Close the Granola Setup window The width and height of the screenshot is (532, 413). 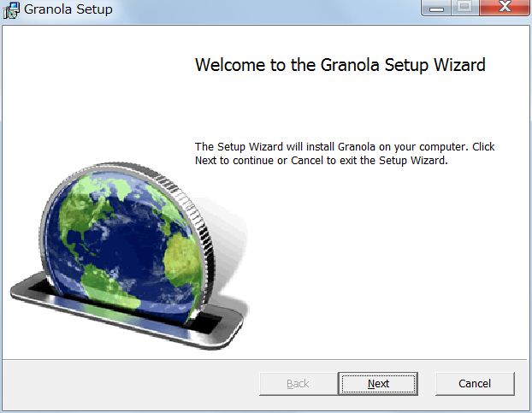(505, 8)
